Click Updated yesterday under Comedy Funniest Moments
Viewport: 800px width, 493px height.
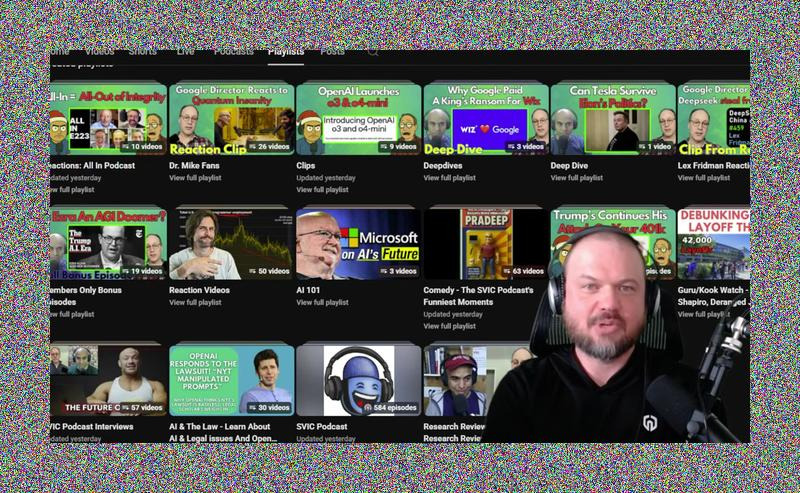pos(453,314)
